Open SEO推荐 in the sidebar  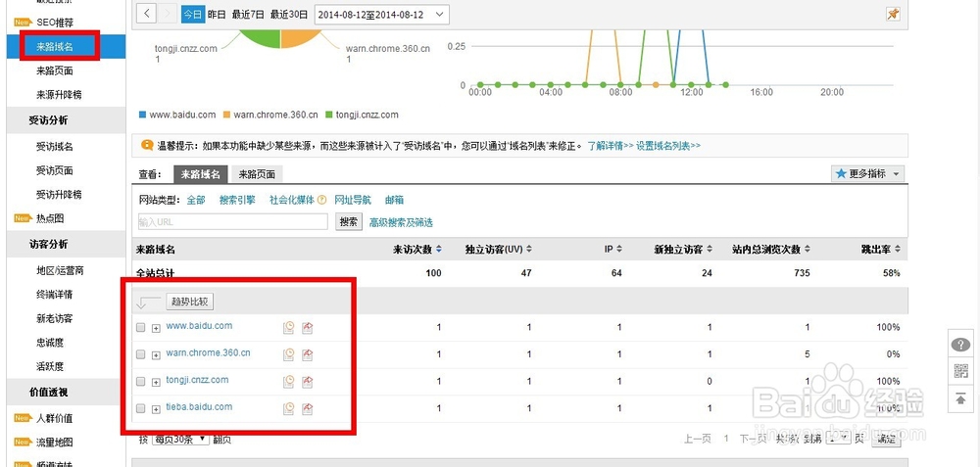click(55, 23)
